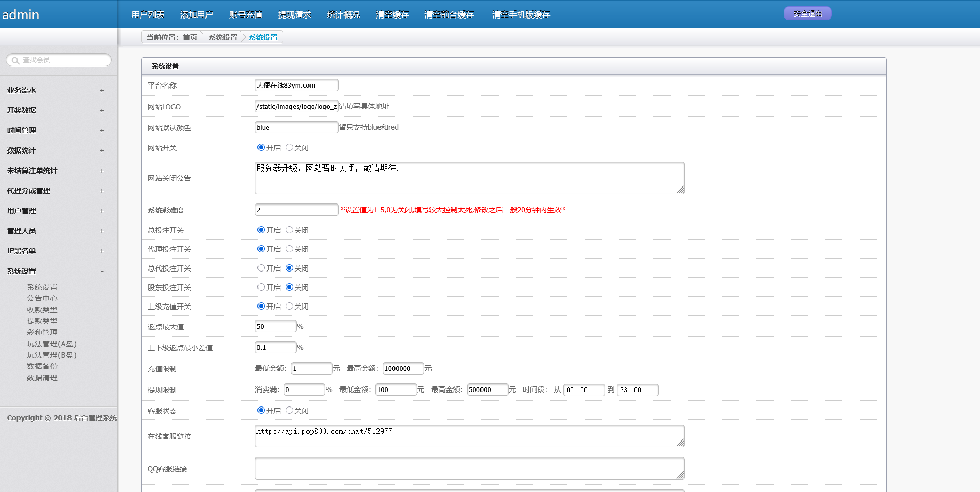Click the middle 系统设置 breadcrumb item

pos(223,37)
